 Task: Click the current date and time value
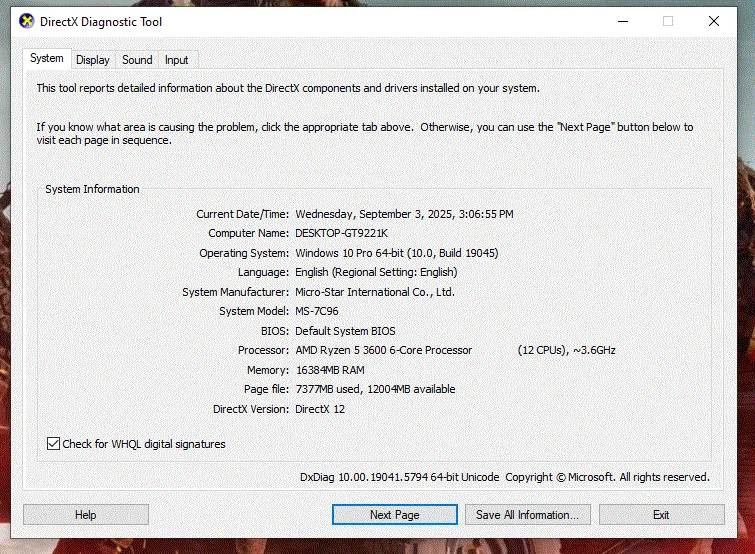coord(404,214)
